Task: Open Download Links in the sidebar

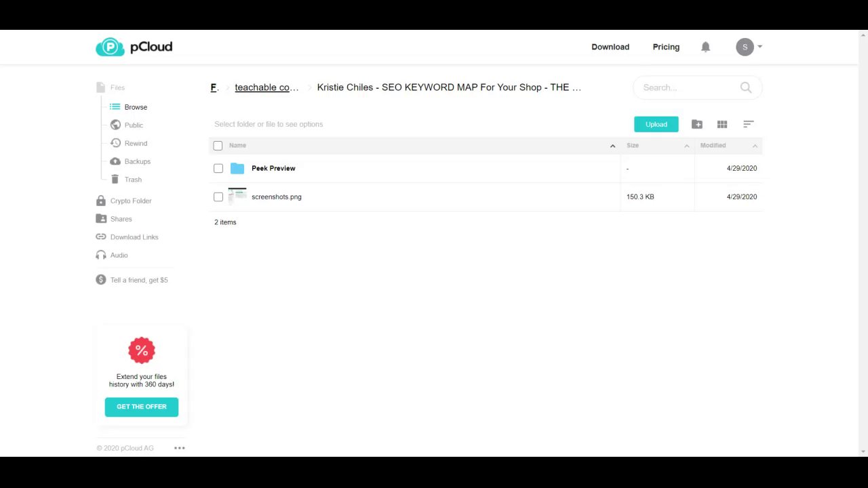Action: [134, 237]
